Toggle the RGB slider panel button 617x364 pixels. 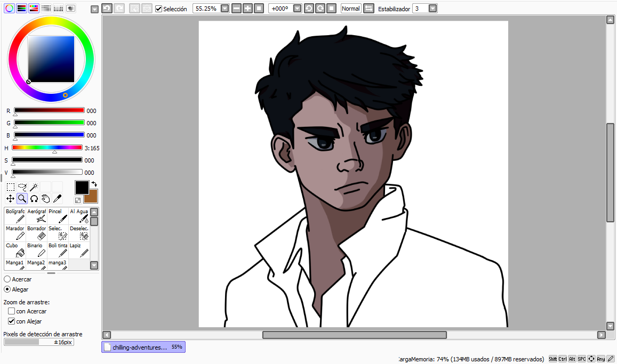22,8
